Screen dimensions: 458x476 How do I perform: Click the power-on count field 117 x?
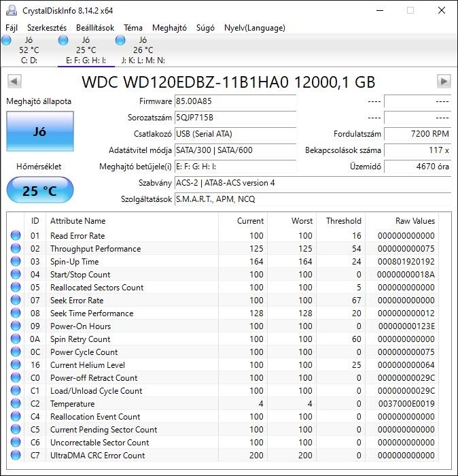[417, 150]
